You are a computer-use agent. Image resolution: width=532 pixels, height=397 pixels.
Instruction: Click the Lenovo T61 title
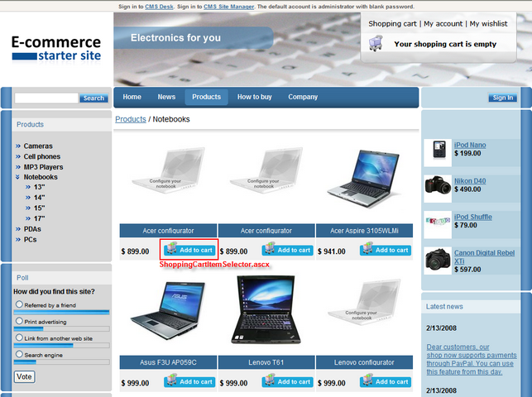coord(266,362)
